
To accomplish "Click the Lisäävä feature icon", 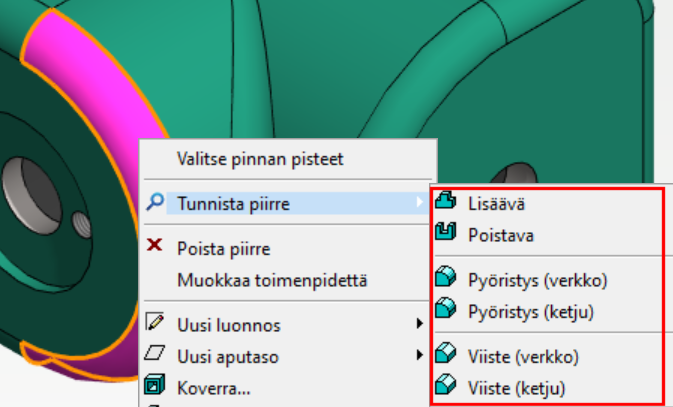I will point(447,203).
